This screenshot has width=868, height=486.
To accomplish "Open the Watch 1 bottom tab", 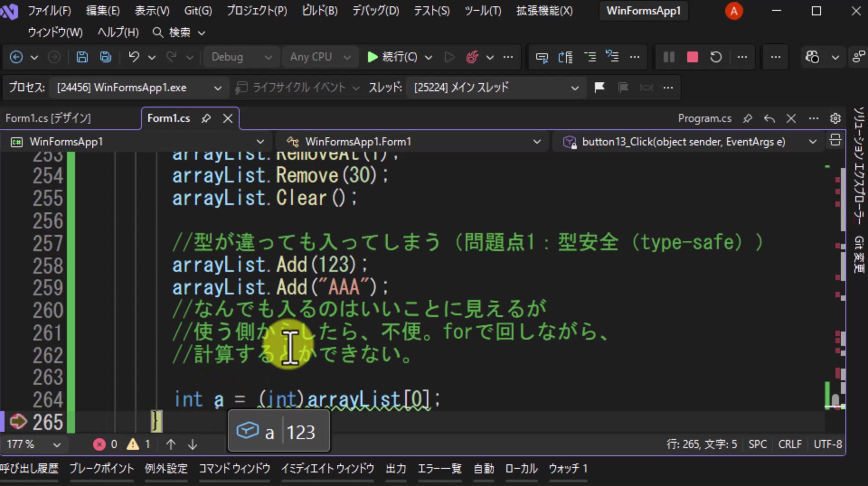I will pos(568,469).
